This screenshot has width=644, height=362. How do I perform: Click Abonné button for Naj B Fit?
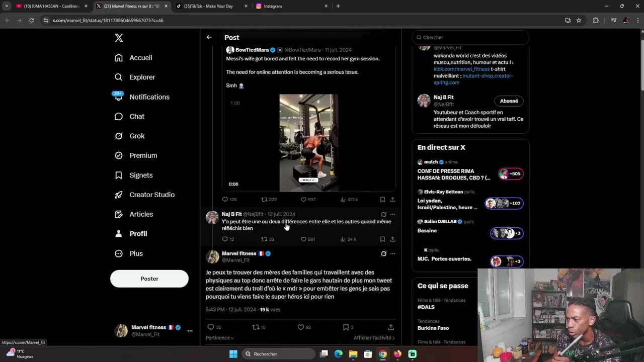click(509, 101)
